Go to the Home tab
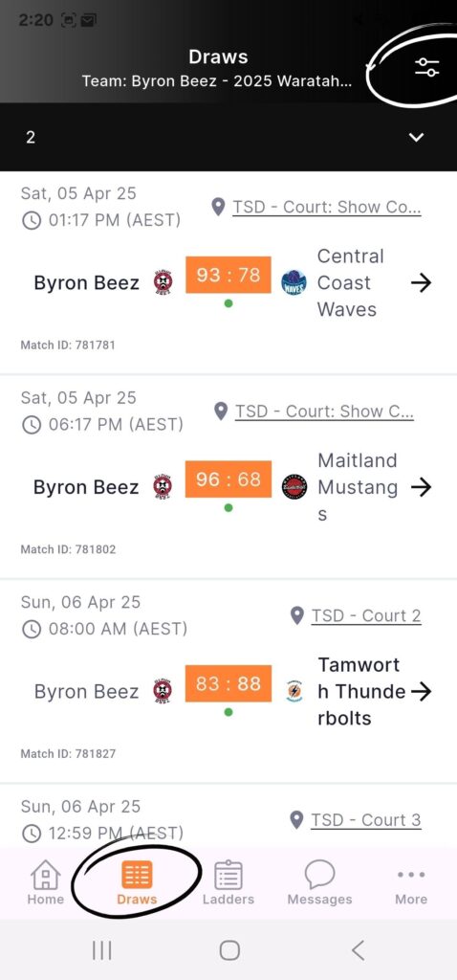Screen dimensions: 457x980 46,882
